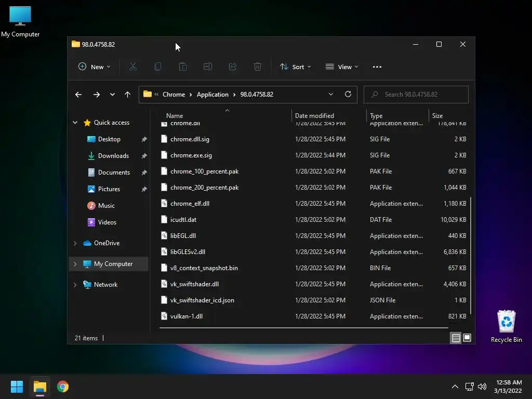The width and height of the screenshot is (532, 399).
Task: Launch Google Chrome from the taskbar
Action: 63,387
